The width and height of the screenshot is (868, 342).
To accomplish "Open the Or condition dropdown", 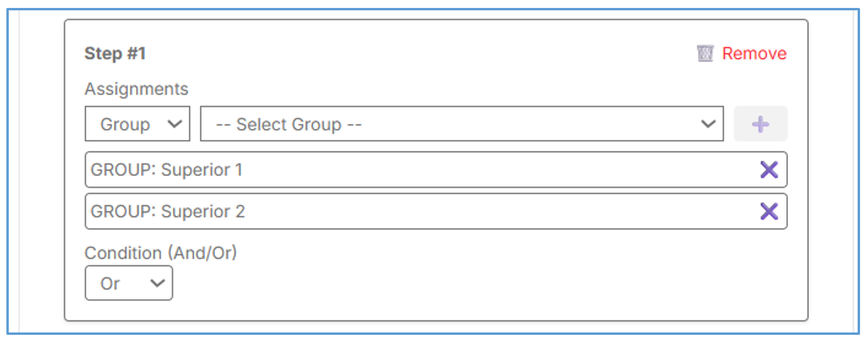I will [128, 283].
